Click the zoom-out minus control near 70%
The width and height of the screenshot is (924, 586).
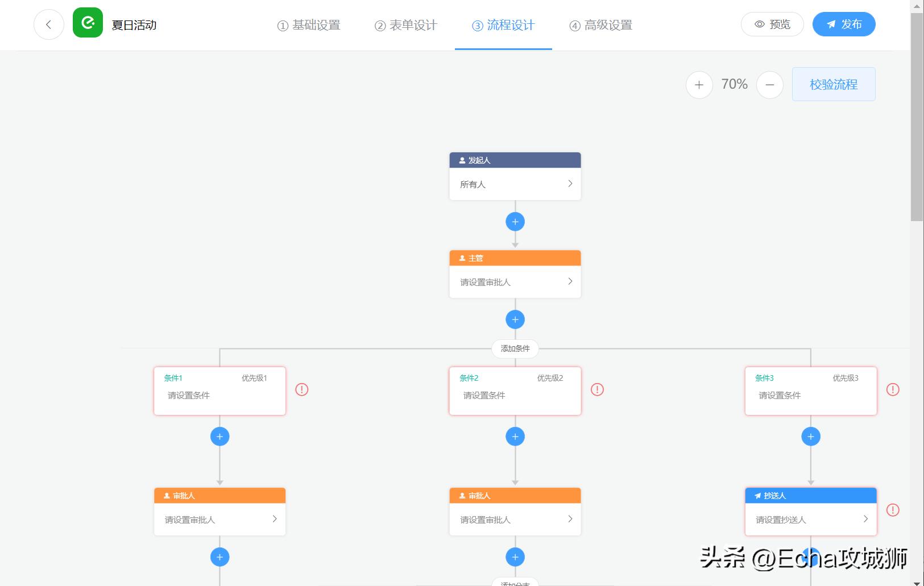click(x=769, y=84)
